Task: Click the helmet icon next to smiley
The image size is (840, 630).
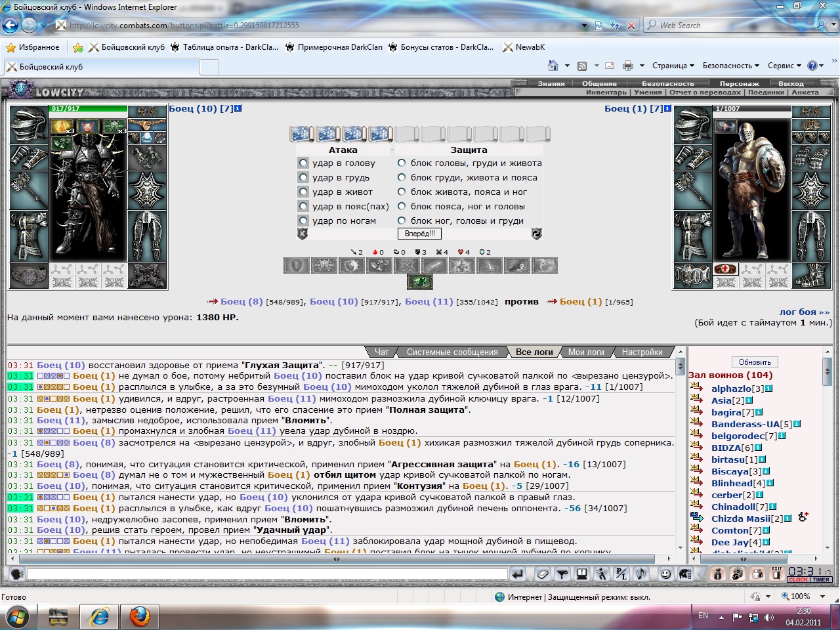Action: pyautogui.click(x=685, y=574)
